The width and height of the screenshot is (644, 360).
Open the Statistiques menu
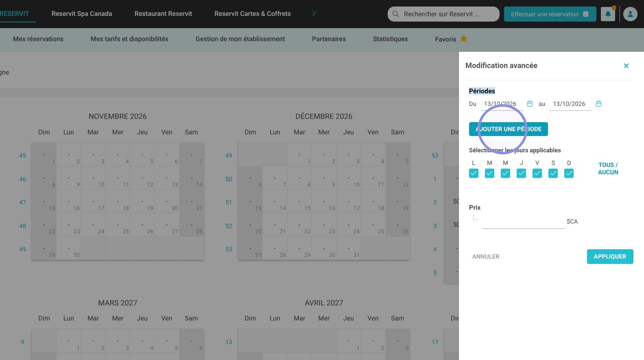click(x=390, y=39)
